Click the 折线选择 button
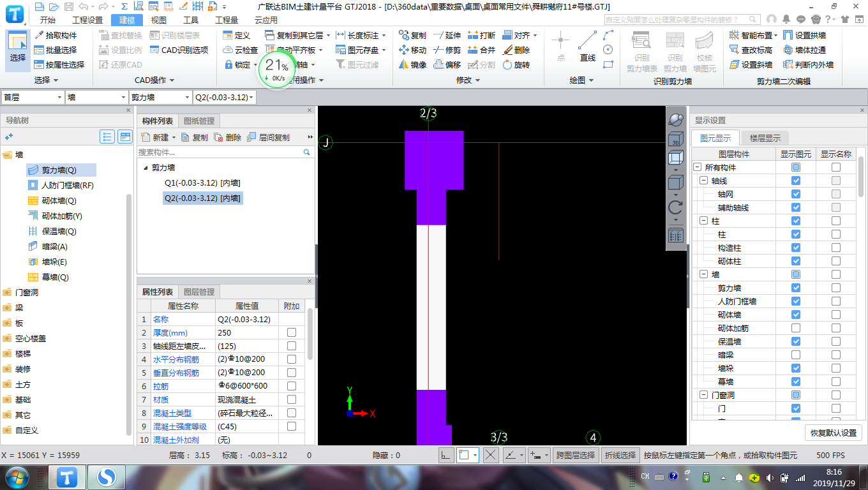The height and width of the screenshot is (490, 868). 620,455
